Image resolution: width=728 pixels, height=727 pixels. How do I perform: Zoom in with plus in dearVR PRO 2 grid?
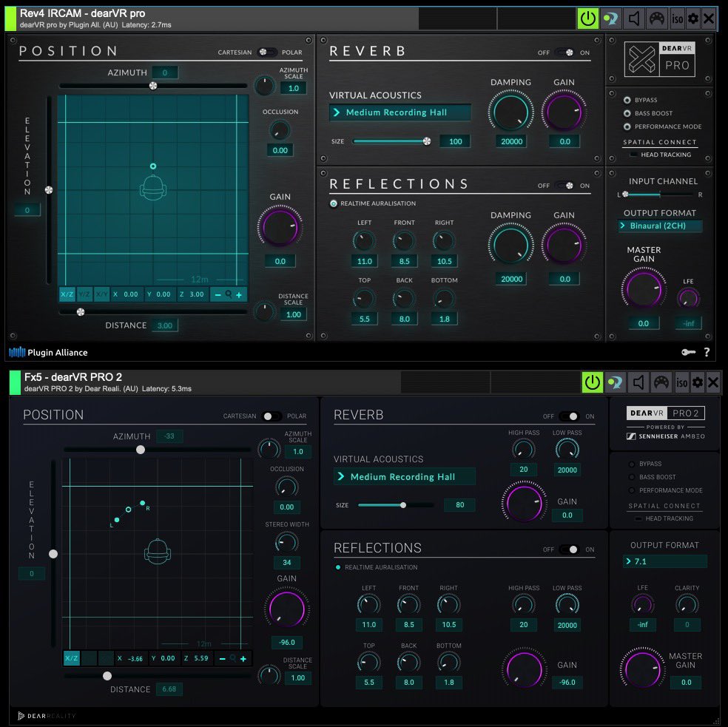[243, 659]
